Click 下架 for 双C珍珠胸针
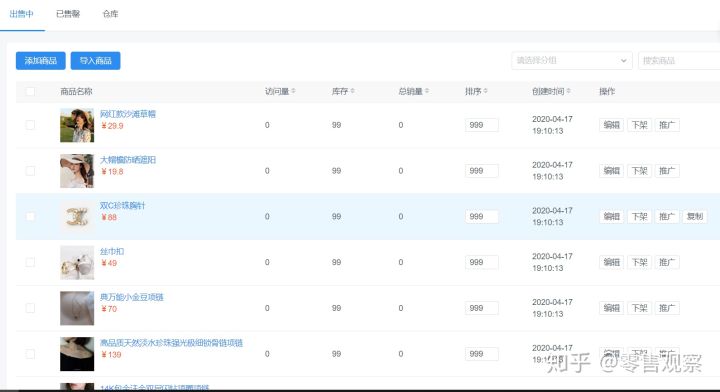This screenshot has width=720, height=392. 639,216
